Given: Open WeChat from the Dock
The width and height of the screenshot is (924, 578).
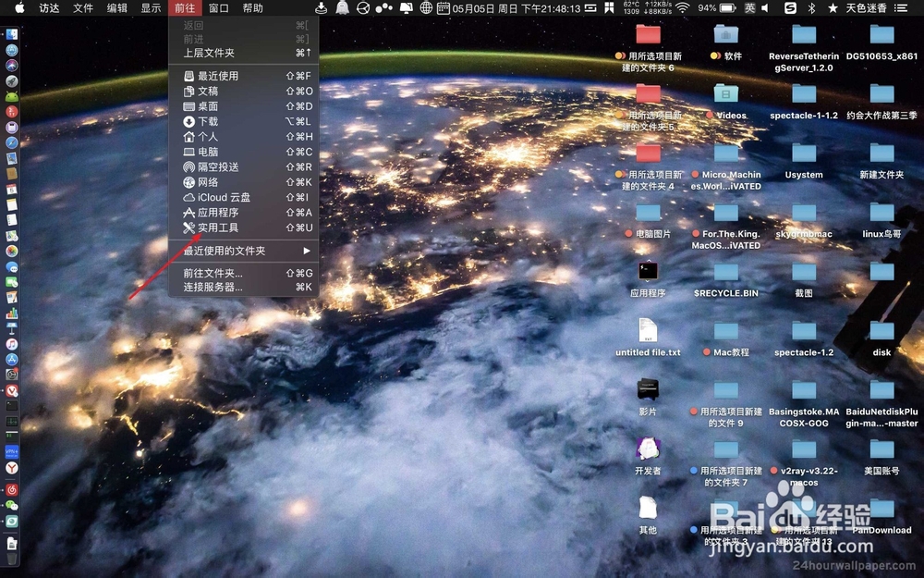Looking at the screenshot, I should tap(12, 506).
